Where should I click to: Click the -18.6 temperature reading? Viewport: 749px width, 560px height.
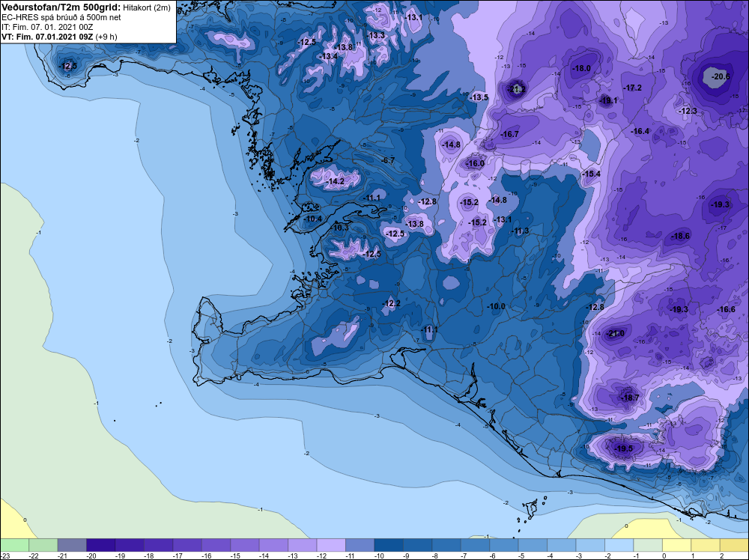tap(681, 236)
